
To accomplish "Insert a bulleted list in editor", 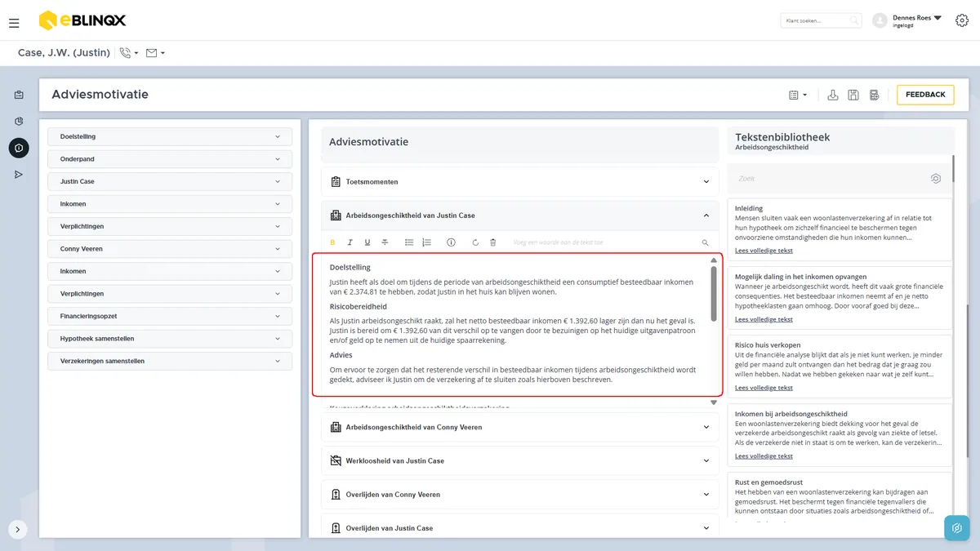I will pyautogui.click(x=409, y=242).
